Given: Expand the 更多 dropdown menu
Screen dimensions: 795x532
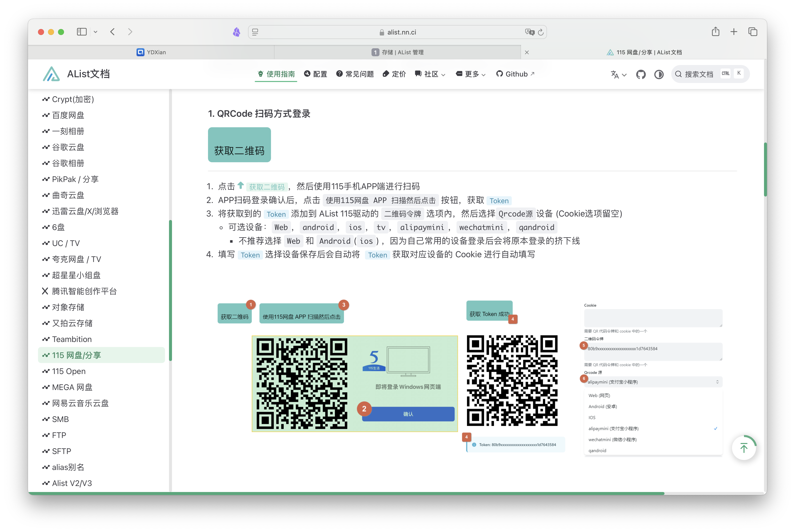Looking at the screenshot, I should click(x=470, y=74).
